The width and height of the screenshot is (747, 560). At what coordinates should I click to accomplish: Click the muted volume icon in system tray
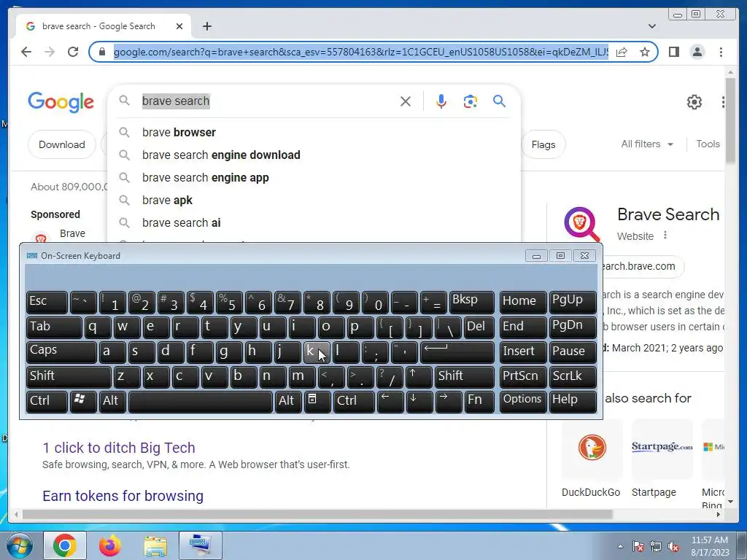pos(673,546)
